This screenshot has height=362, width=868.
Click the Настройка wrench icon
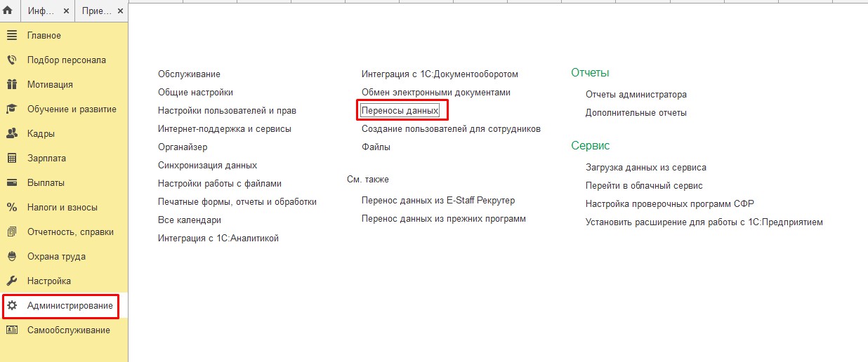pyautogui.click(x=12, y=281)
